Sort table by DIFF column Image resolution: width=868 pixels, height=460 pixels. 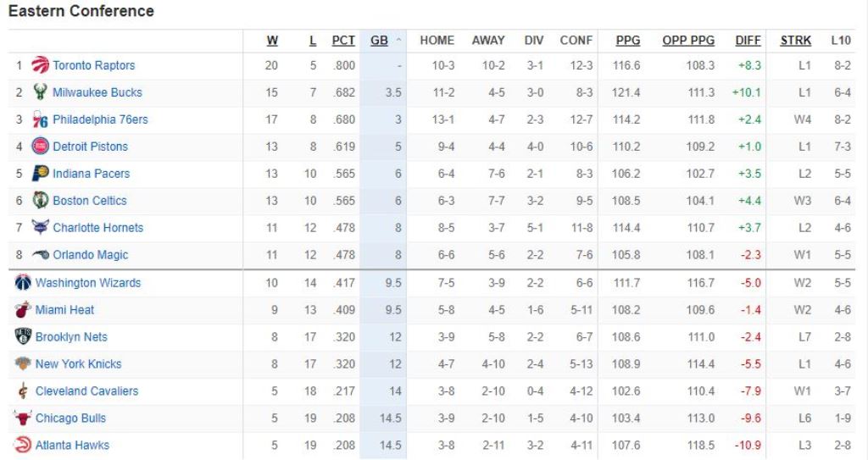tap(748, 40)
